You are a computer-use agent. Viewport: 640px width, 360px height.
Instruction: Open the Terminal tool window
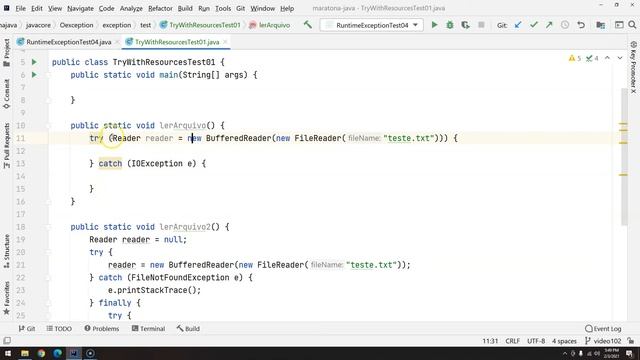(149, 329)
